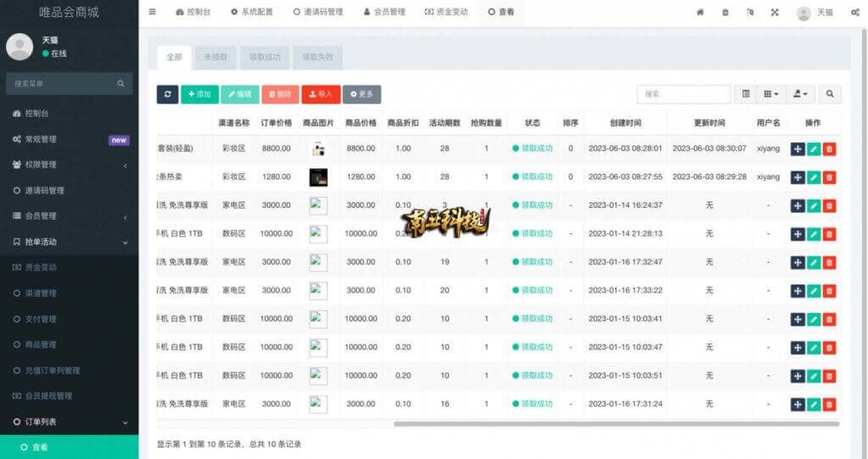Viewport: 868px width, 459px height.
Task: Open the column display dropdown
Action: click(771, 94)
